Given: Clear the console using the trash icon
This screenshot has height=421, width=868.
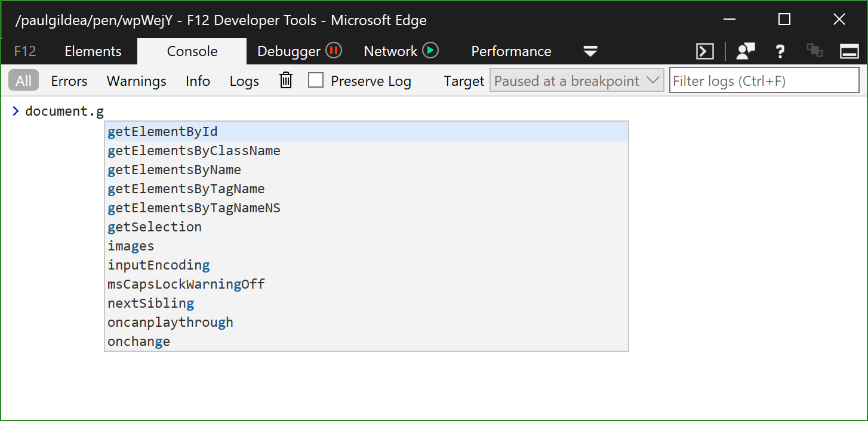Looking at the screenshot, I should (x=285, y=80).
